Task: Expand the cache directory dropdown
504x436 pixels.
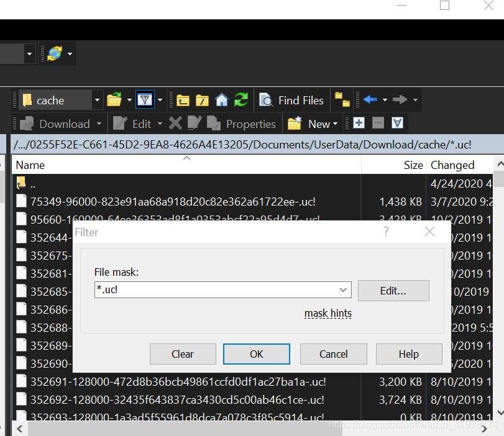Action: click(97, 100)
